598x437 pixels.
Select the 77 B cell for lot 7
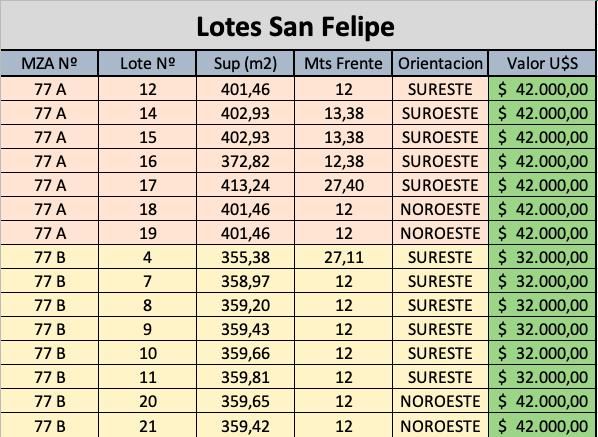pos(49,281)
